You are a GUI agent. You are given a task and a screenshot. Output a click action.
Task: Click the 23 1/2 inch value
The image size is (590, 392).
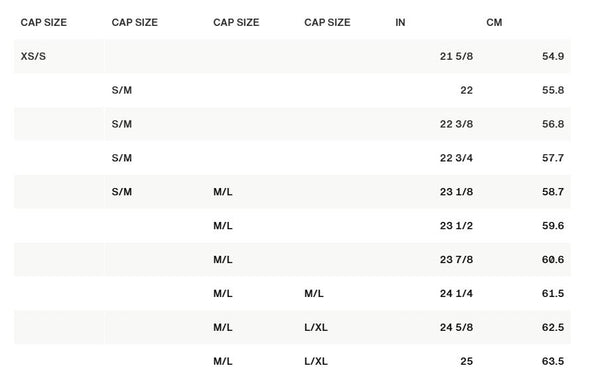point(456,226)
